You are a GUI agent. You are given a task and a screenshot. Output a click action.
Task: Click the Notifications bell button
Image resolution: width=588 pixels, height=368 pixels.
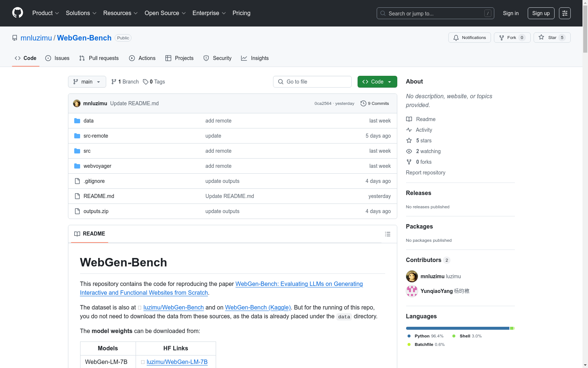point(470,38)
